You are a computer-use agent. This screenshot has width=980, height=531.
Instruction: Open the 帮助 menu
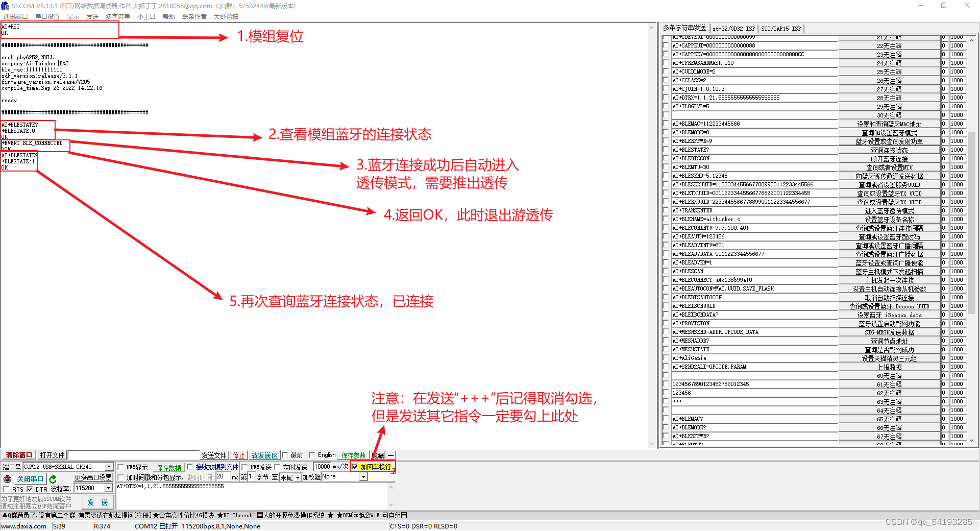click(169, 16)
